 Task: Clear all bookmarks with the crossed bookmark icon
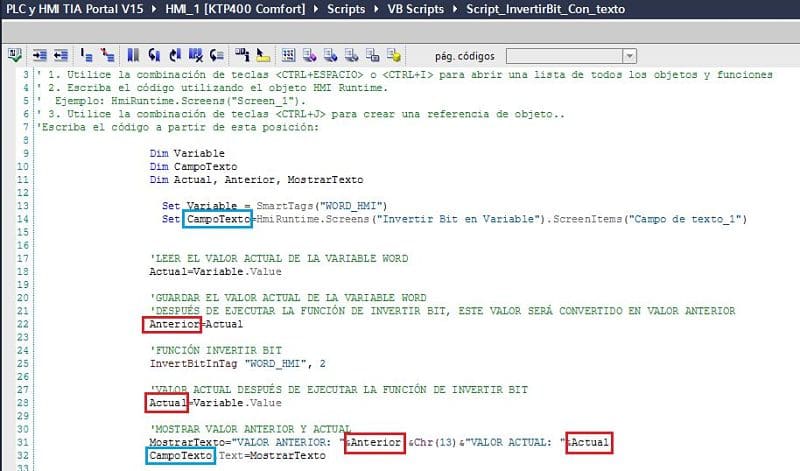[x=195, y=55]
